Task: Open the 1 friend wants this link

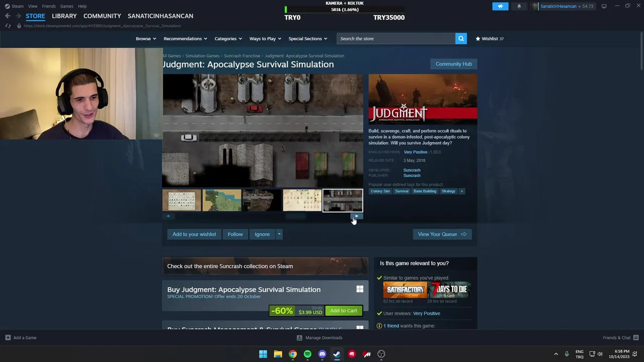Action: 391,326
